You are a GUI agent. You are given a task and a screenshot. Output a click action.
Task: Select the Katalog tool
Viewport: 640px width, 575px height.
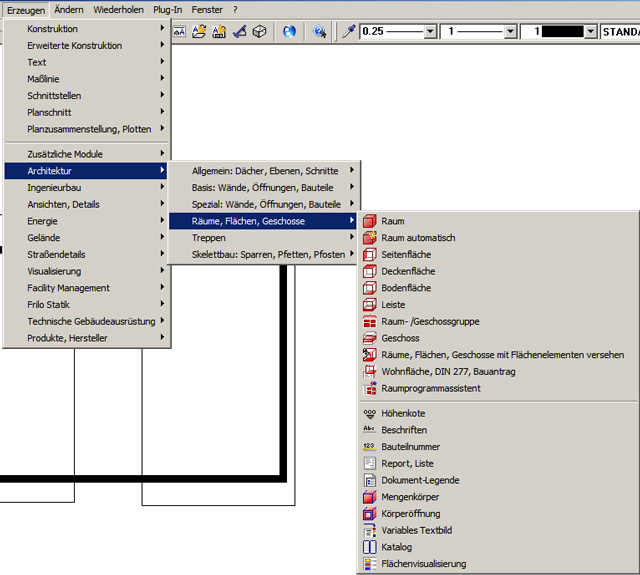[x=396, y=547]
